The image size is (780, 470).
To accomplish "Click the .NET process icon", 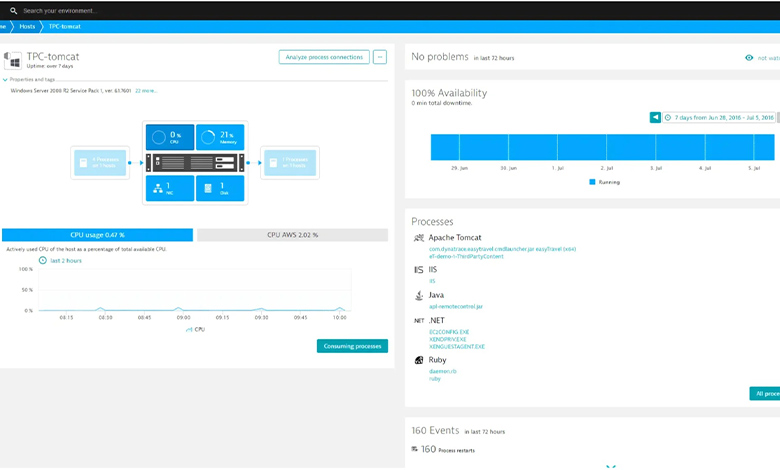I will (x=419, y=321).
